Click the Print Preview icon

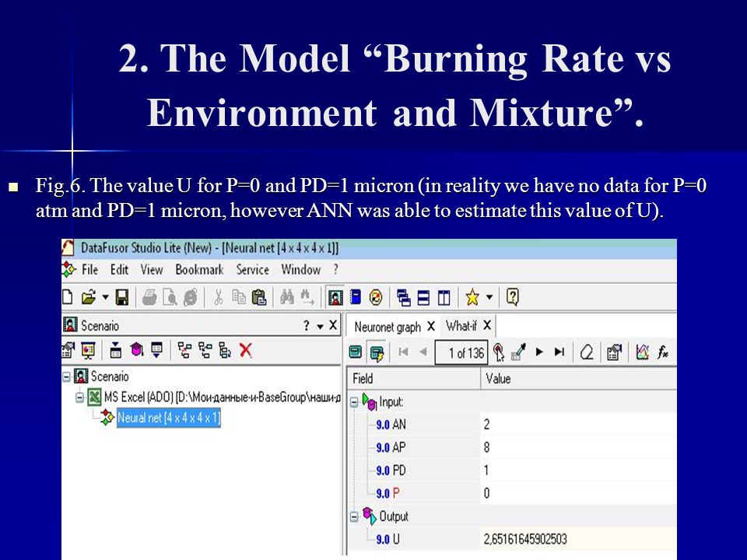pyautogui.click(x=170, y=298)
